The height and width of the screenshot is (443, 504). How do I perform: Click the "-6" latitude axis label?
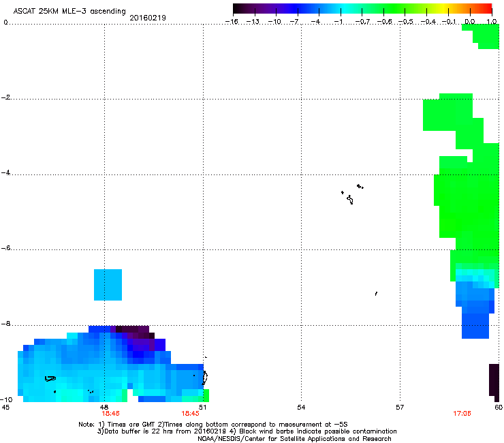pyautogui.click(x=5, y=247)
